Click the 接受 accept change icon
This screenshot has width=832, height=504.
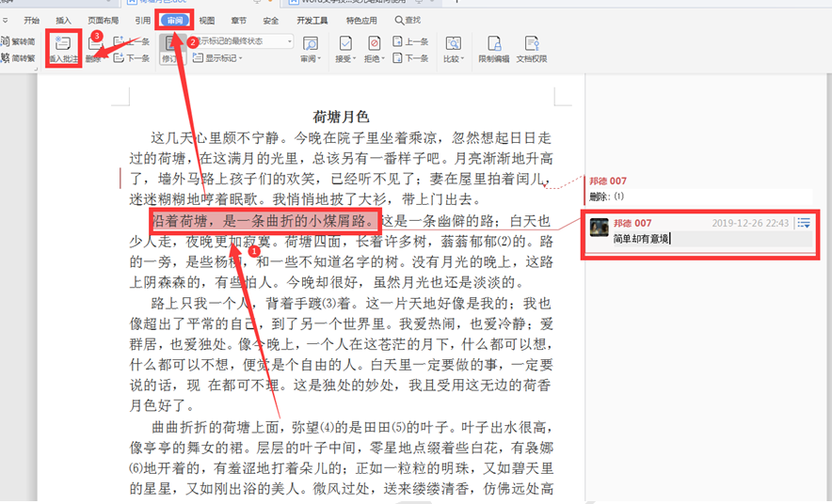(x=345, y=43)
